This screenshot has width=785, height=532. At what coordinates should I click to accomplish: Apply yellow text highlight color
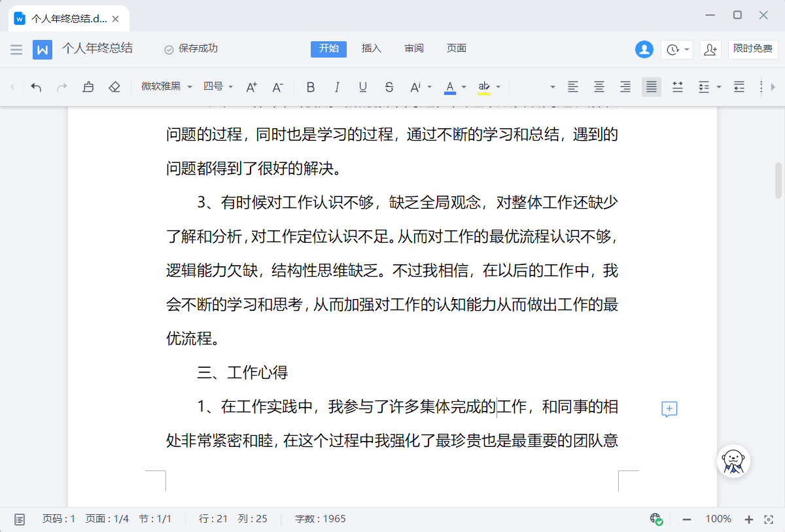click(484, 86)
